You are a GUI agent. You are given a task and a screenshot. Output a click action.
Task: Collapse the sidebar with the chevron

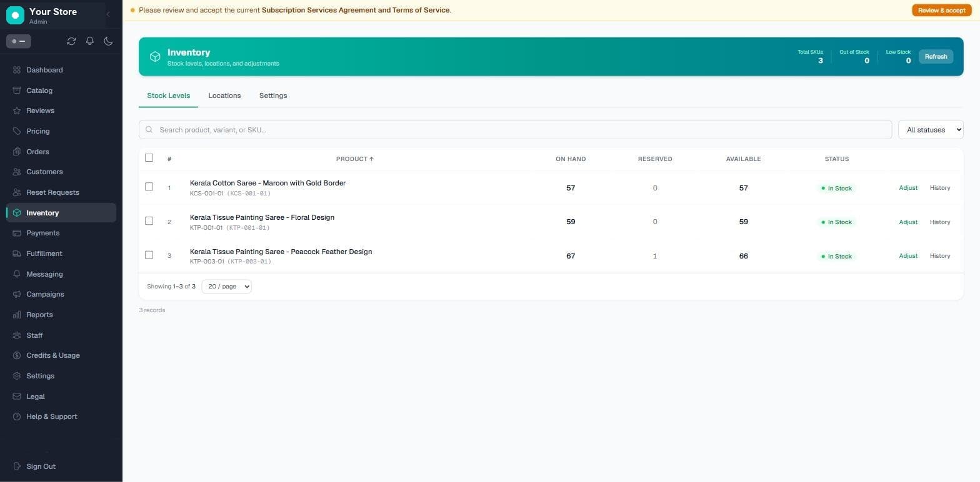click(x=108, y=14)
